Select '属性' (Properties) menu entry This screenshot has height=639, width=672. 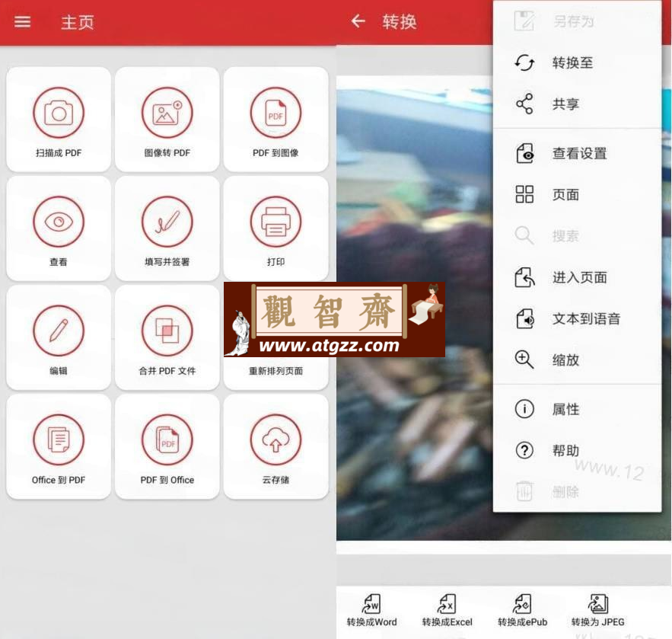pos(578,409)
